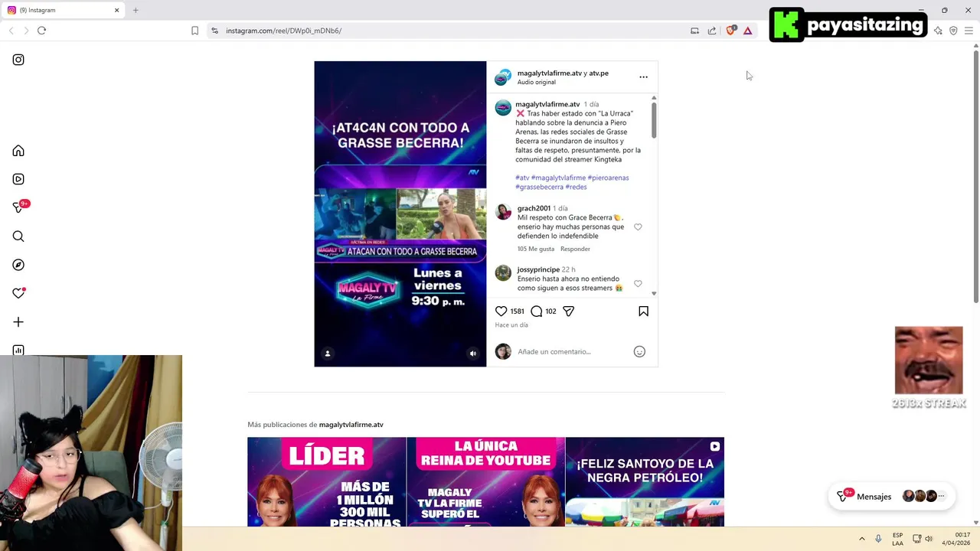980x551 pixels.
Task: Click the page vertical scrollbar thumb
Action: (x=975, y=176)
